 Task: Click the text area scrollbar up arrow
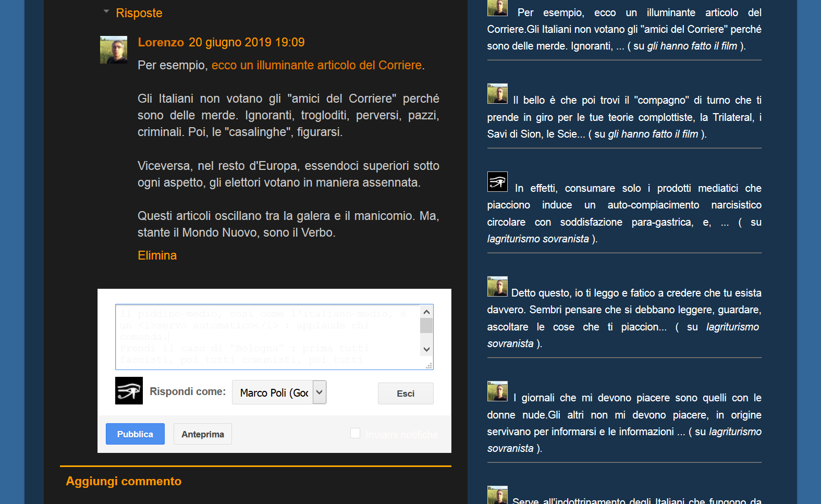click(426, 312)
